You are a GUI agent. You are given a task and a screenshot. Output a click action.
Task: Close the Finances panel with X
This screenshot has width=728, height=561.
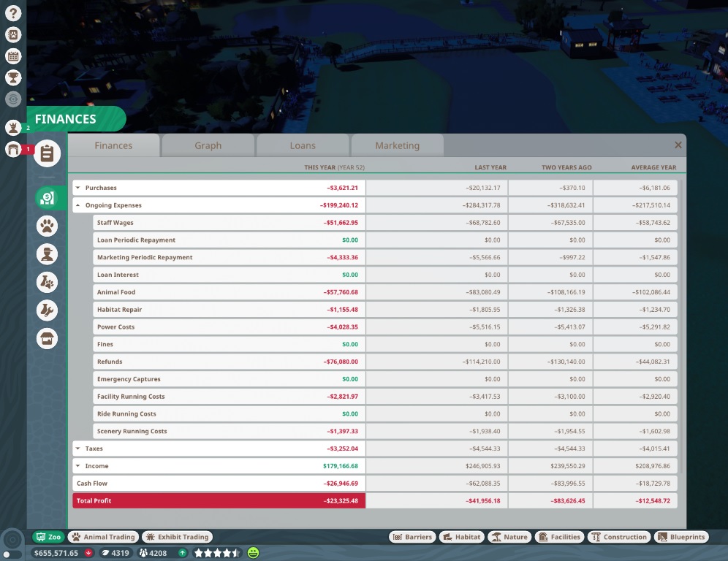click(x=678, y=145)
